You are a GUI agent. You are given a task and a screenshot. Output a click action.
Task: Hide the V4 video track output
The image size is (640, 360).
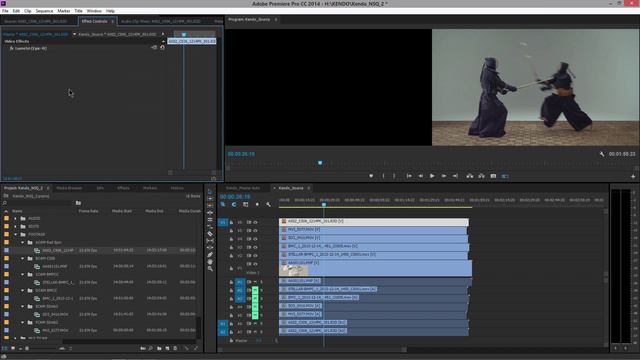click(x=256, y=239)
